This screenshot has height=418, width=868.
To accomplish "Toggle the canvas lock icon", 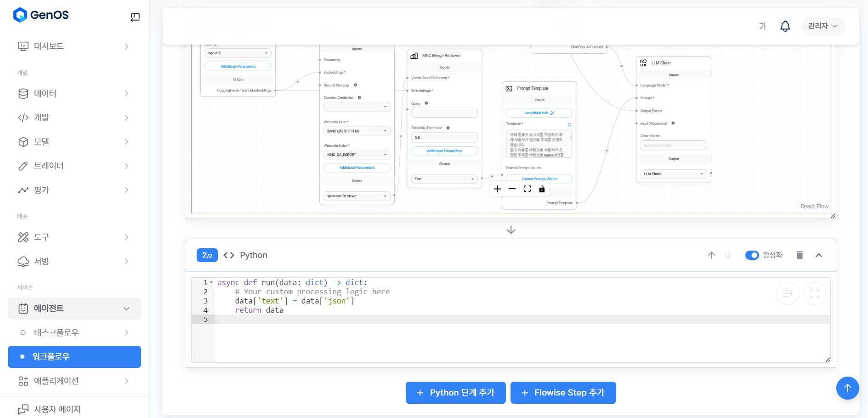I will tap(542, 189).
